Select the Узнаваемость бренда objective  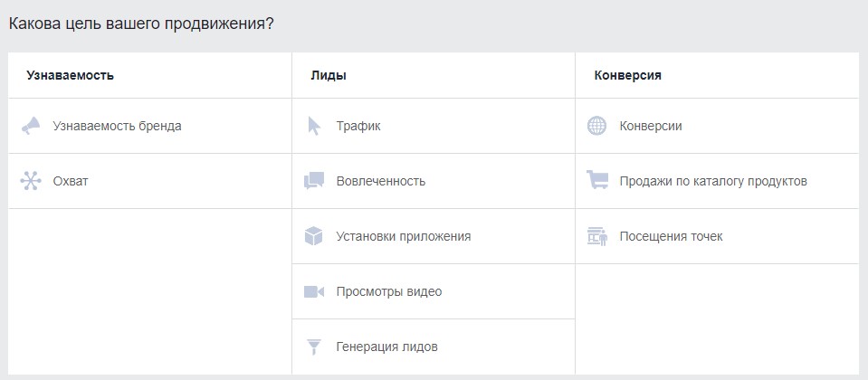point(118,126)
